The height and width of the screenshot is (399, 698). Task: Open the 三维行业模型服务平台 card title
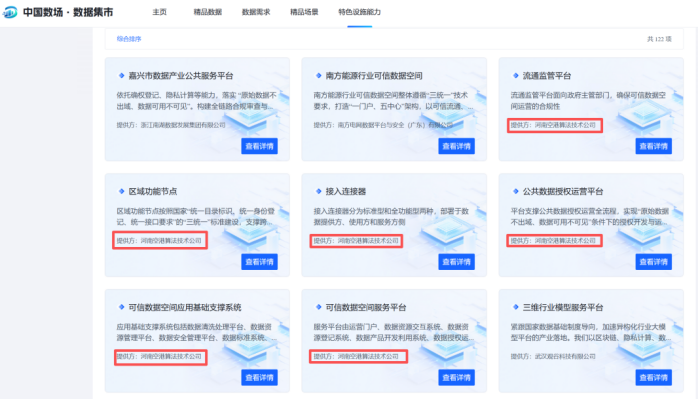click(x=563, y=307)
